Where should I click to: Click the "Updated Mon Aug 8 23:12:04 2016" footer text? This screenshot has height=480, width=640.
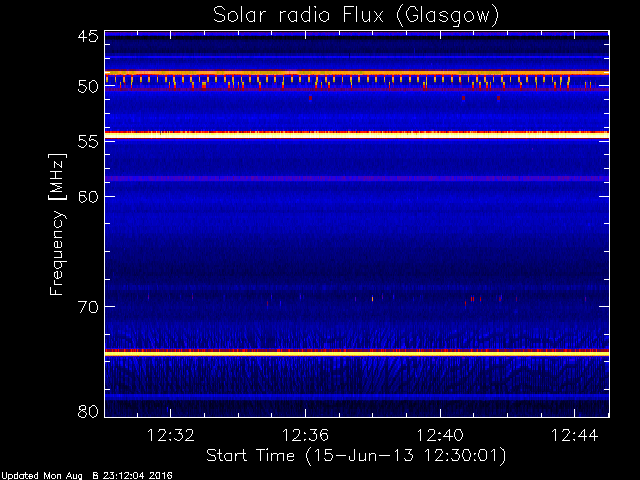tap(87, 476)
